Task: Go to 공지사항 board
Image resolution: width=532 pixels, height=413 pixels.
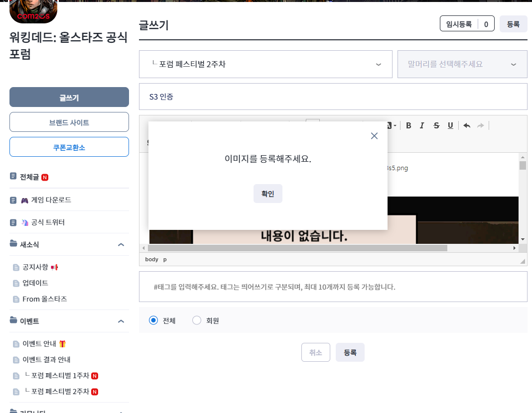Action: [35, 267]
